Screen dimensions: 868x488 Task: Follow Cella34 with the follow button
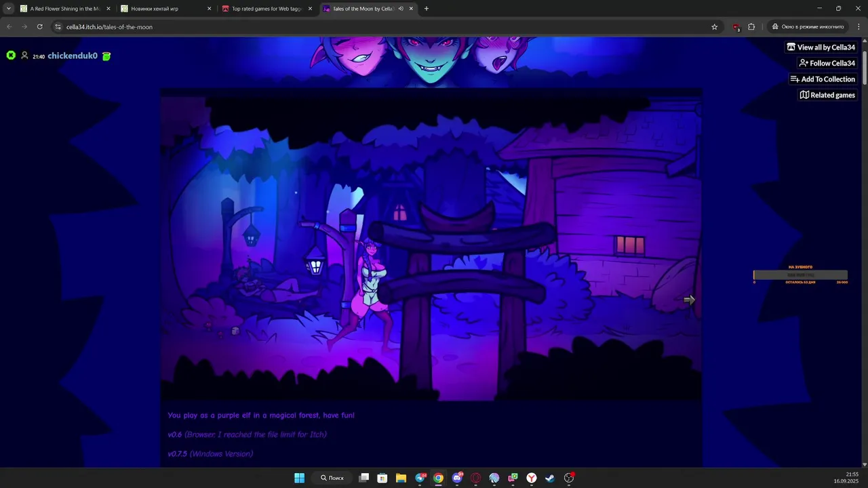point(827,63)
